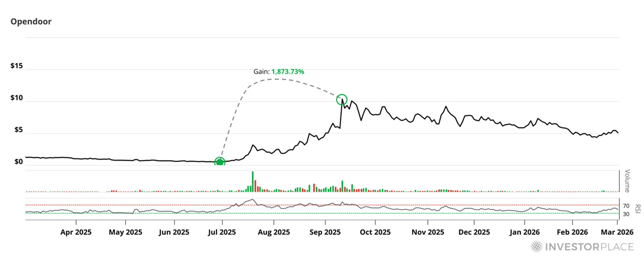
Task: Click the May 2025 date label
Action: (x=125, y=232)
